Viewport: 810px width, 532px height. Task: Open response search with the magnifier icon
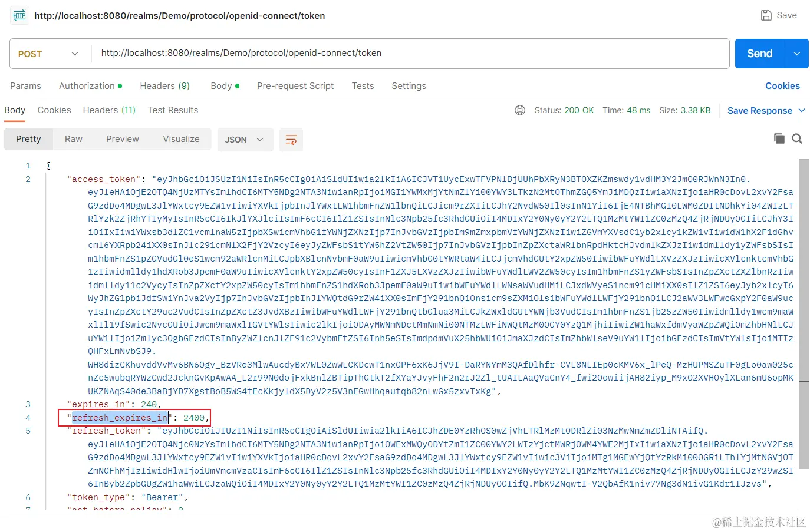pyautogui.click(x=797, y=138)
